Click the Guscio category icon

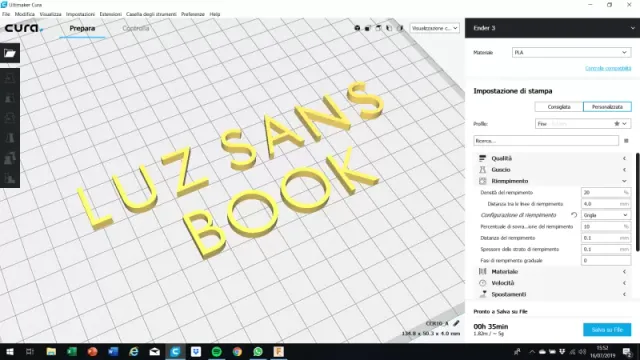pyautogui.click(x=482, y=169)
